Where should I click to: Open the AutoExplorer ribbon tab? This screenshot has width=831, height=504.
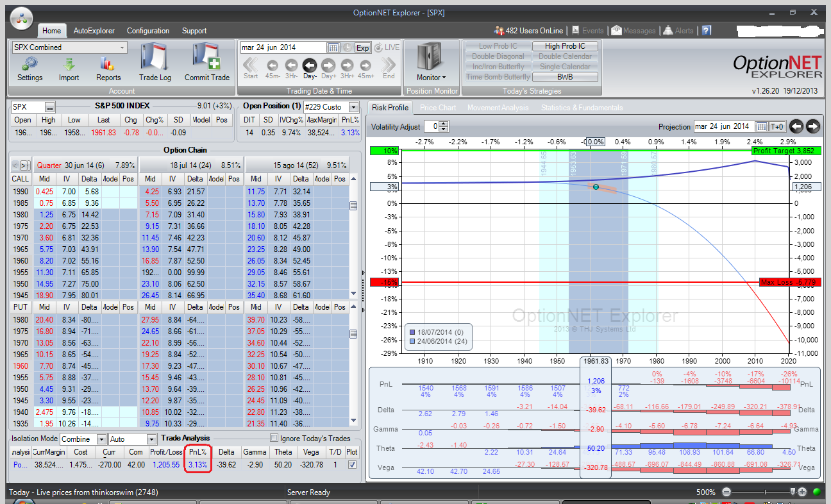point(94,31)
